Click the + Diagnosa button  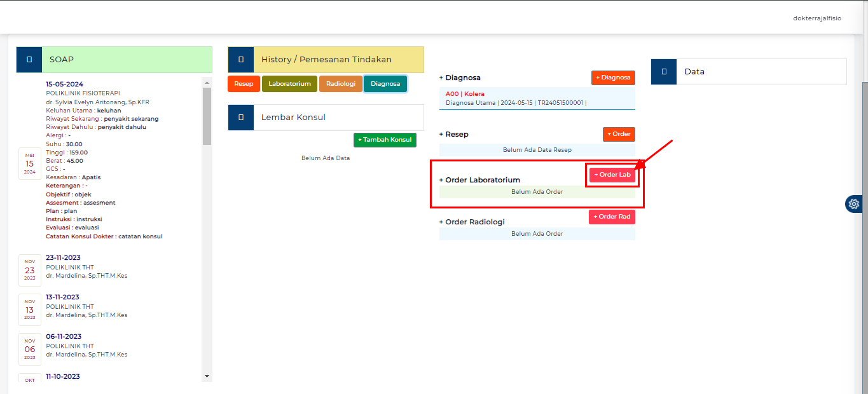tap(613, 78)
